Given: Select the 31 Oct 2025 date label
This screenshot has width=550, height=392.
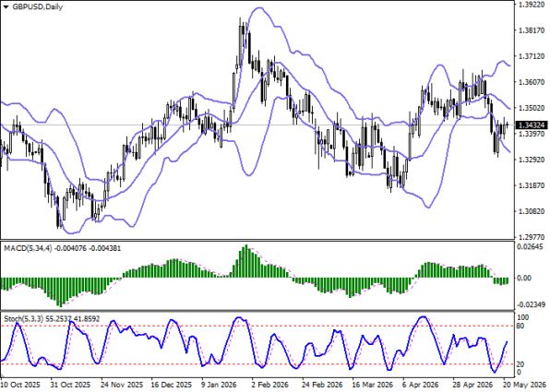Looking at the screenshot, I should click(70, 385).
